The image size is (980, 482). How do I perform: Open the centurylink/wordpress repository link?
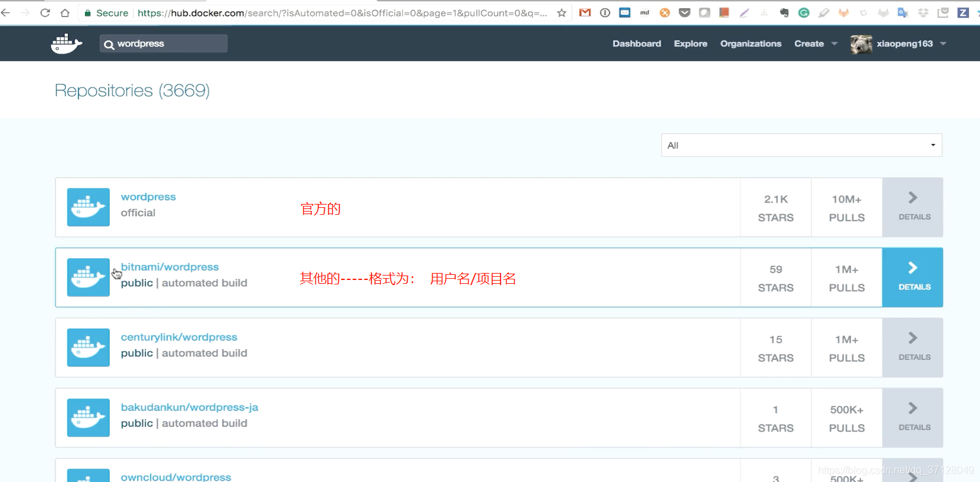pos(179,338)
